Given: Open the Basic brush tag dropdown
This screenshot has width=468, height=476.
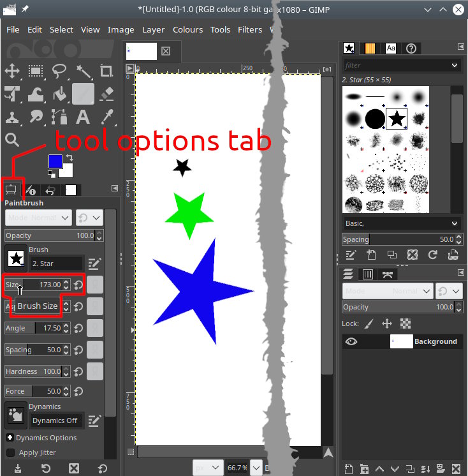Looking at the screenshot, I should [455, 224].
